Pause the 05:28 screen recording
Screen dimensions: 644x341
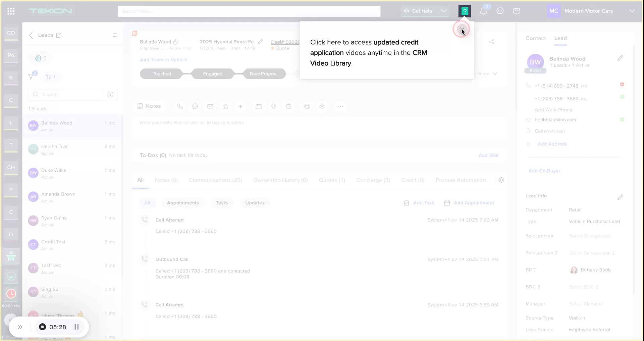[76, 327]
